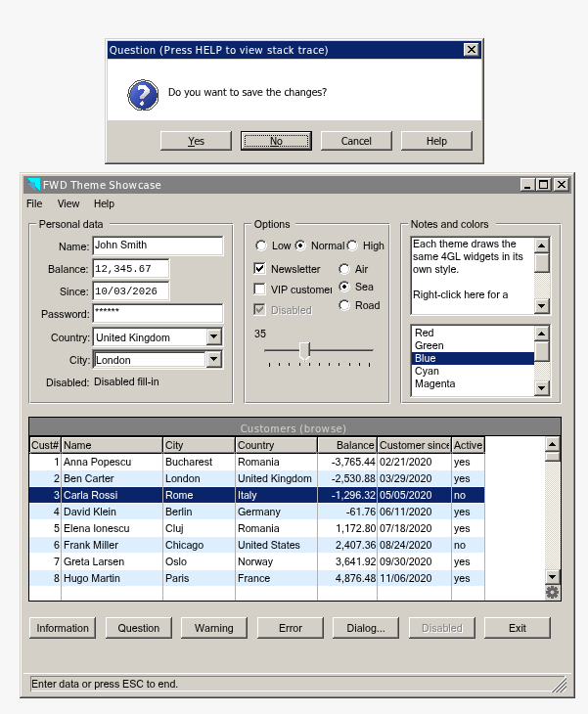Viewport: 588px width, 714px height.
Task: Click the Information button
Action: (63, 628)
